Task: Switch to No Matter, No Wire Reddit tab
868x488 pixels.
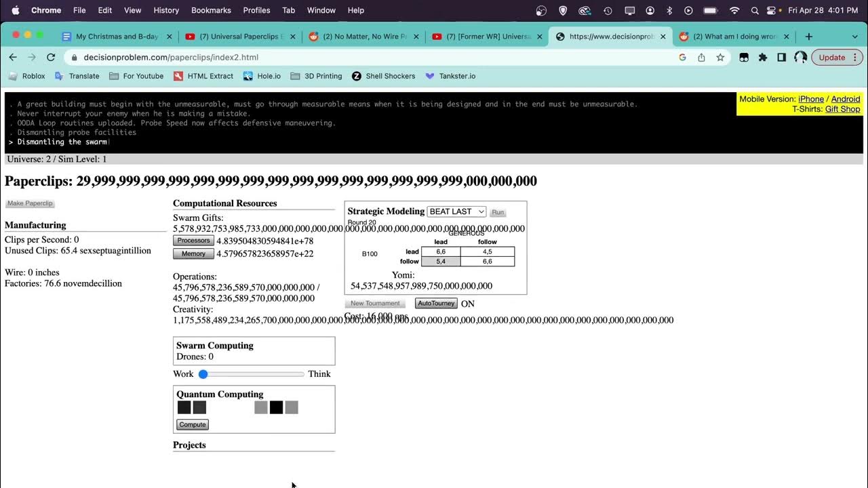Action: (364, 37)
